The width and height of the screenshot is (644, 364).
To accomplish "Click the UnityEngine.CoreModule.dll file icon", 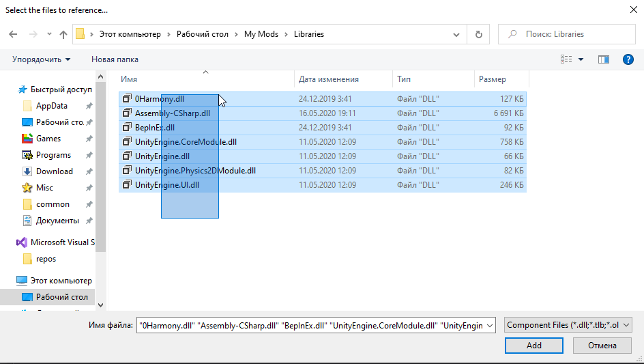I will click(127, 142).
